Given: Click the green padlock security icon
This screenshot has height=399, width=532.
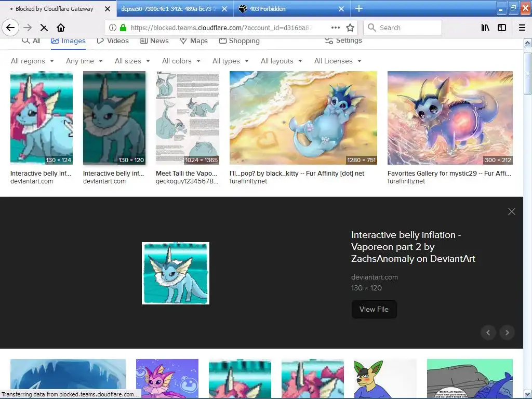Looking at the screenshot, I should (x=123, y=28).
